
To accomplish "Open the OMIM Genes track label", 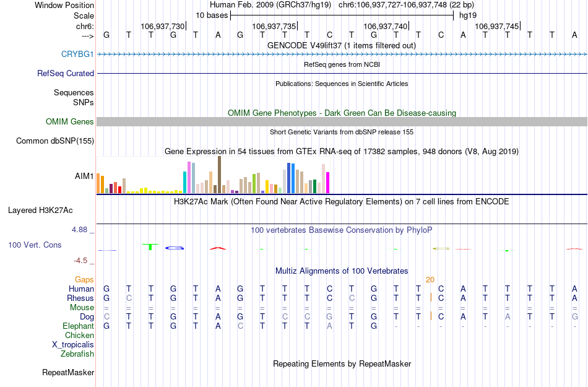I will [x=69, y=121].
